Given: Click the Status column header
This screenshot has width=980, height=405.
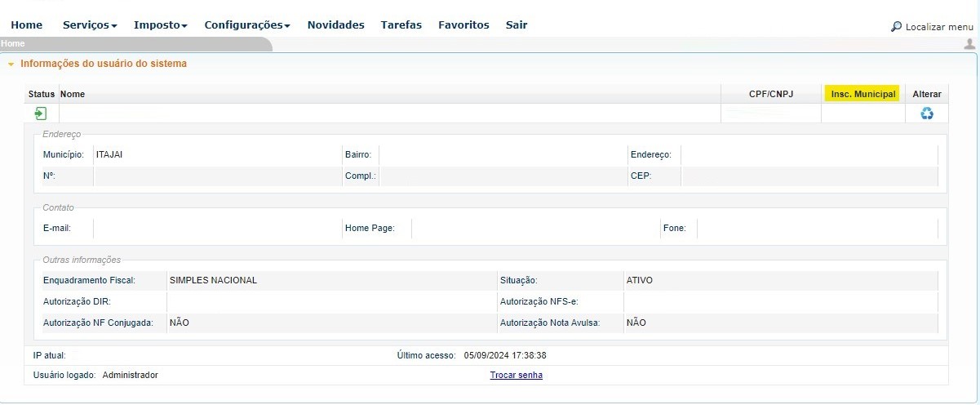Looking at the screenshot, I should coord(42,94).
